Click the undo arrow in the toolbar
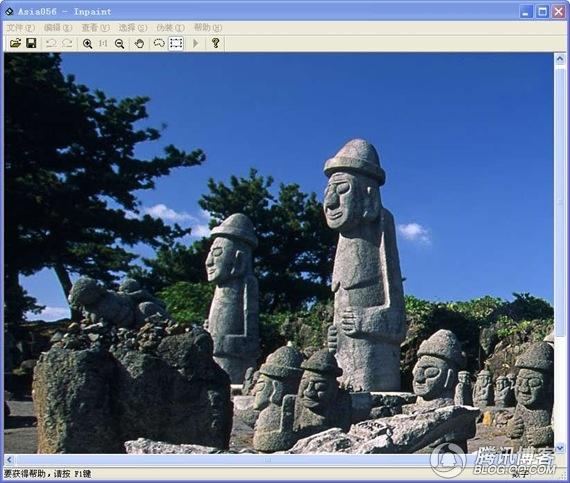Image resolution: width=570 pixels, height=483 pixels. [51, 43]
